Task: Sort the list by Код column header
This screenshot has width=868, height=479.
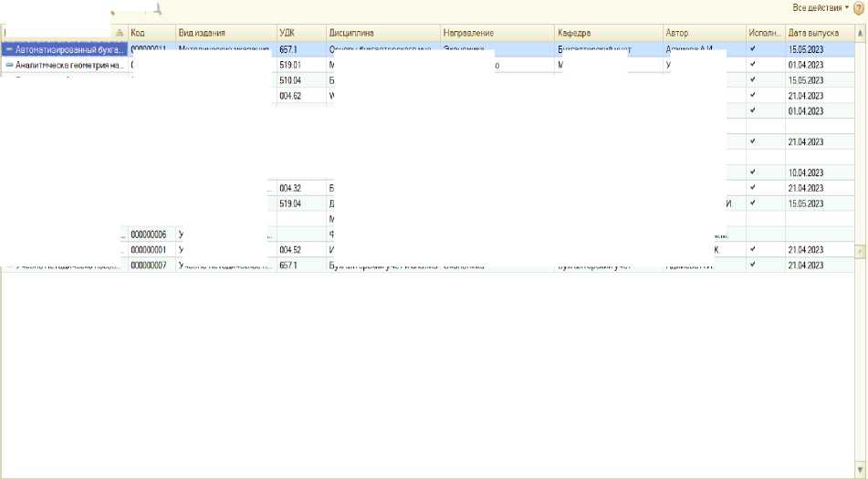Action: [x=151, y=33]
